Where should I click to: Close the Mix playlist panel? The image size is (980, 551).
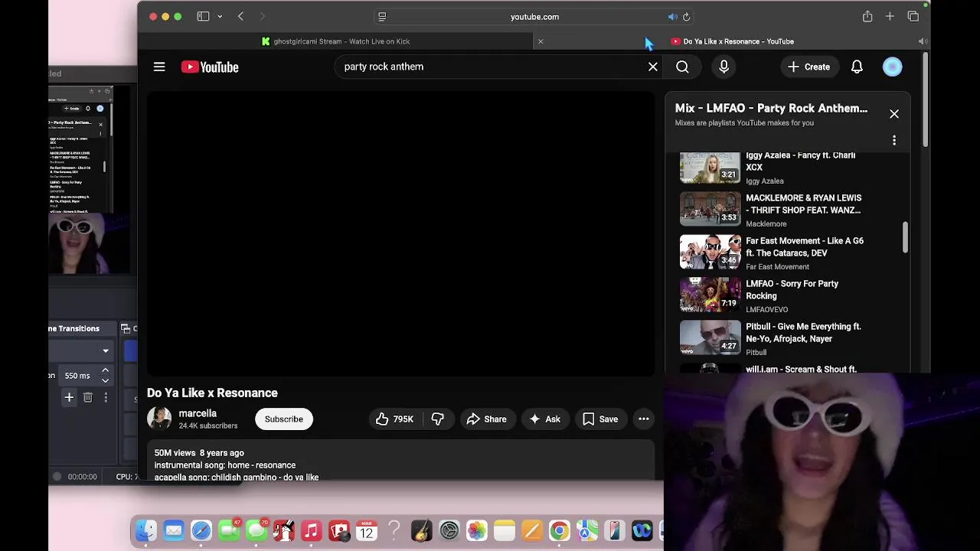tap(893, 114)
